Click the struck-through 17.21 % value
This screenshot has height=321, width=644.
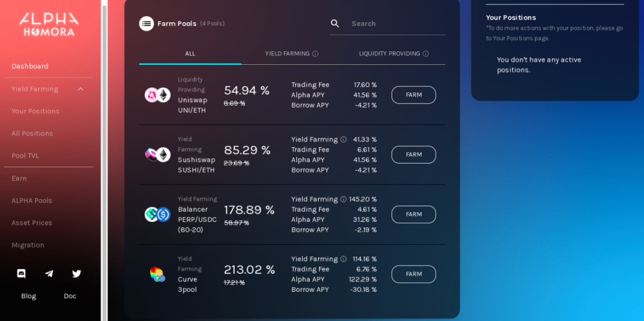coord(234,282)
